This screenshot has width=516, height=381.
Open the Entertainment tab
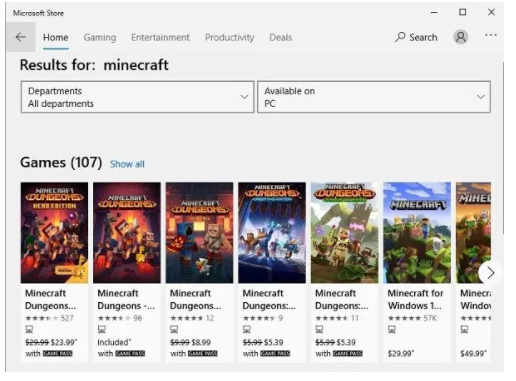coord(160,37)
